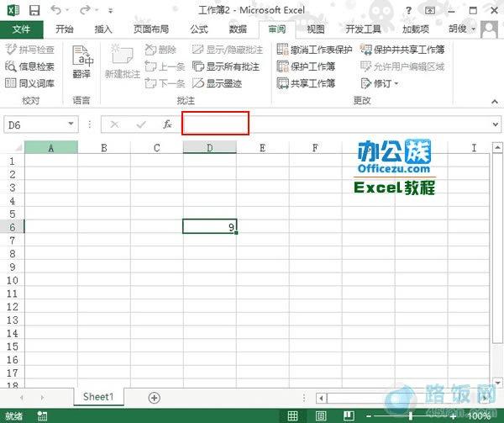Screen dimensions: 504x423
Task: Click the Name Box showing D6
Action: click(35, 124)
